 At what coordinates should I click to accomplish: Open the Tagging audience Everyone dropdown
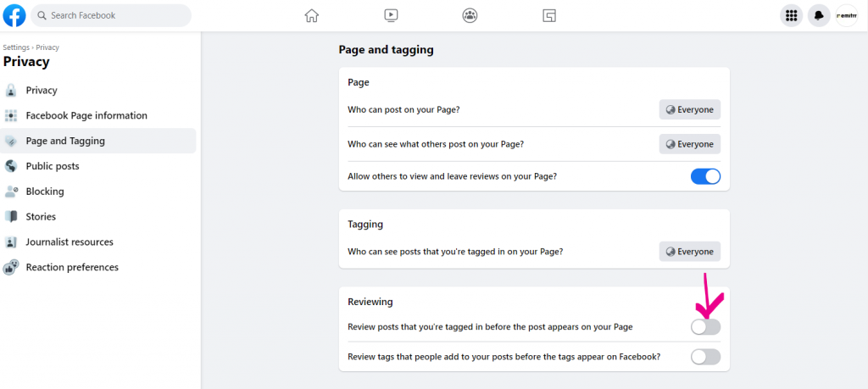(x=690, y=251)
